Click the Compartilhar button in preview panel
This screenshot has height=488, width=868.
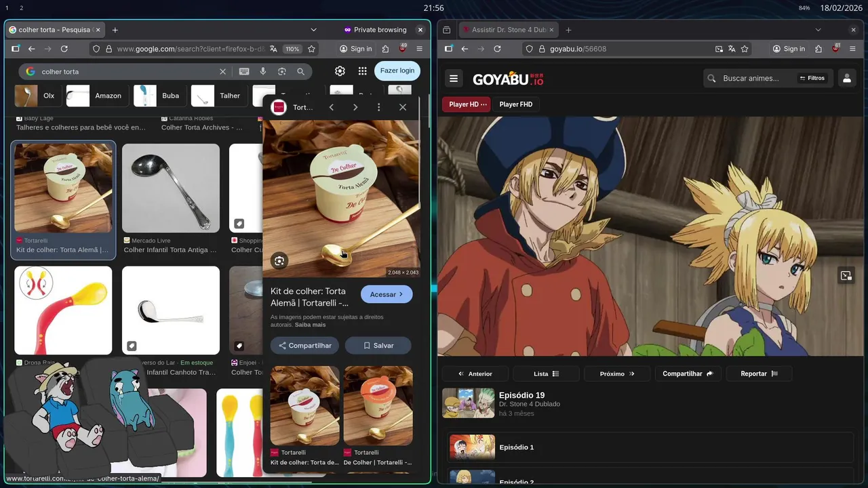tap(304, 346)
